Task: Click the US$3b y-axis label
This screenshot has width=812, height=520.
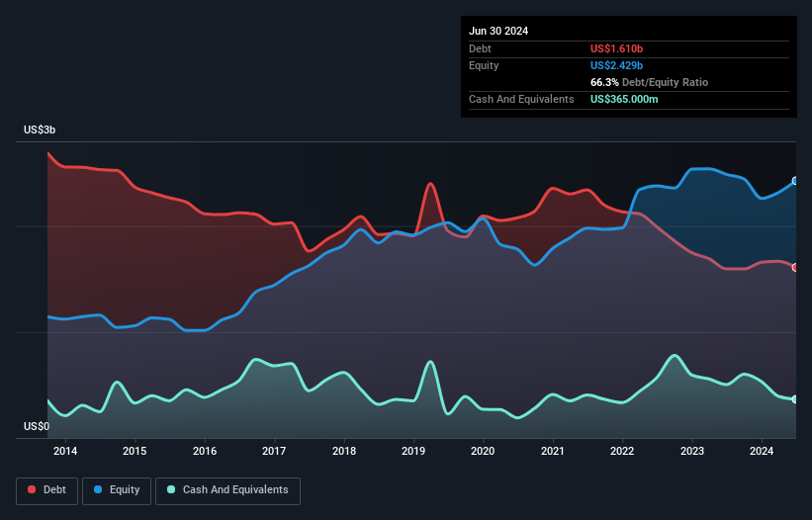Action: pyautogui.click(x=40, y=130)
